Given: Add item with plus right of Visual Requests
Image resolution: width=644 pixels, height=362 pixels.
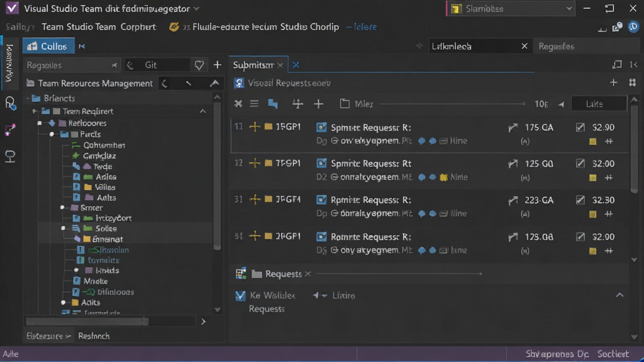Looking at the screenshot, I should pyautogui.click(x=614, y=82).
